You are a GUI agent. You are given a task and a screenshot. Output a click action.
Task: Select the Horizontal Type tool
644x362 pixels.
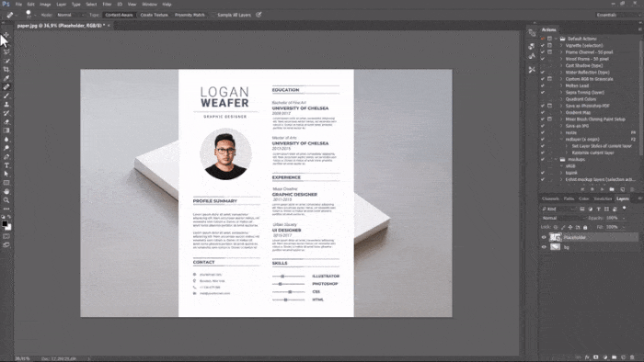(6, 165)
